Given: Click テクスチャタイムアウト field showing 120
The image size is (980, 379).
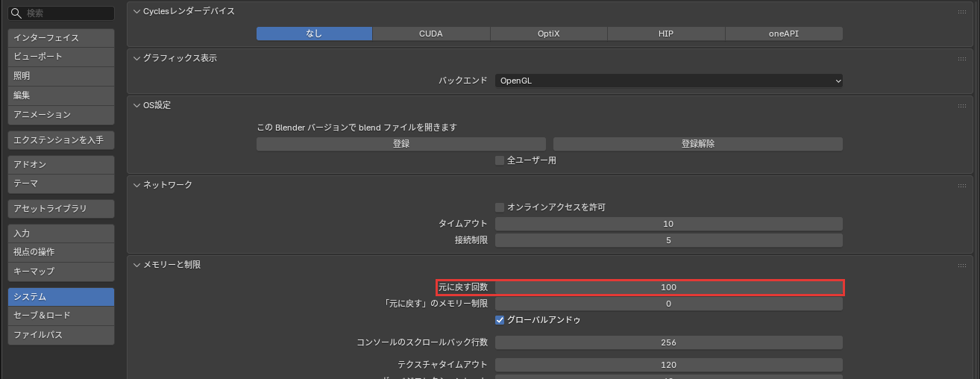Looking at the screenshot, I should (x=669, y=365).
